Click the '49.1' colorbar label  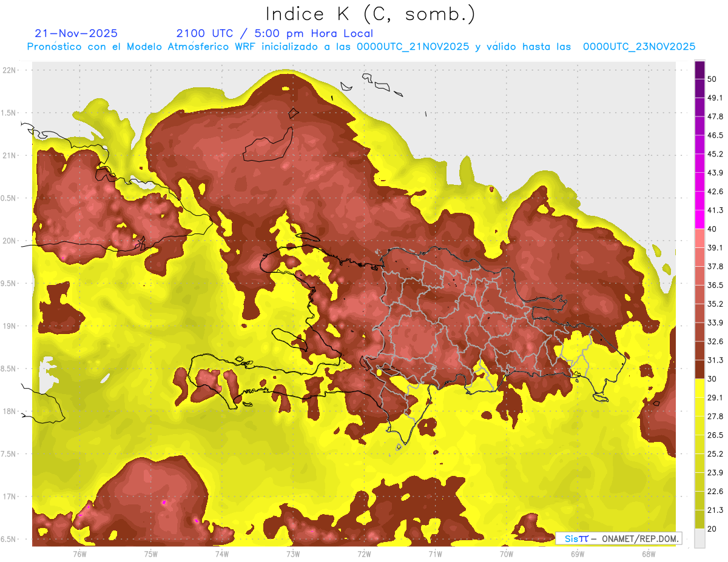point(715,98)
